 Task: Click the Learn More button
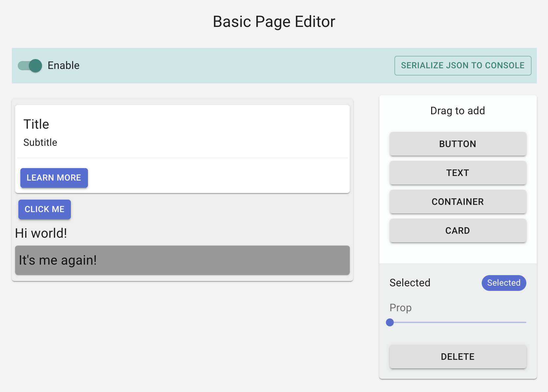point(54,178)
